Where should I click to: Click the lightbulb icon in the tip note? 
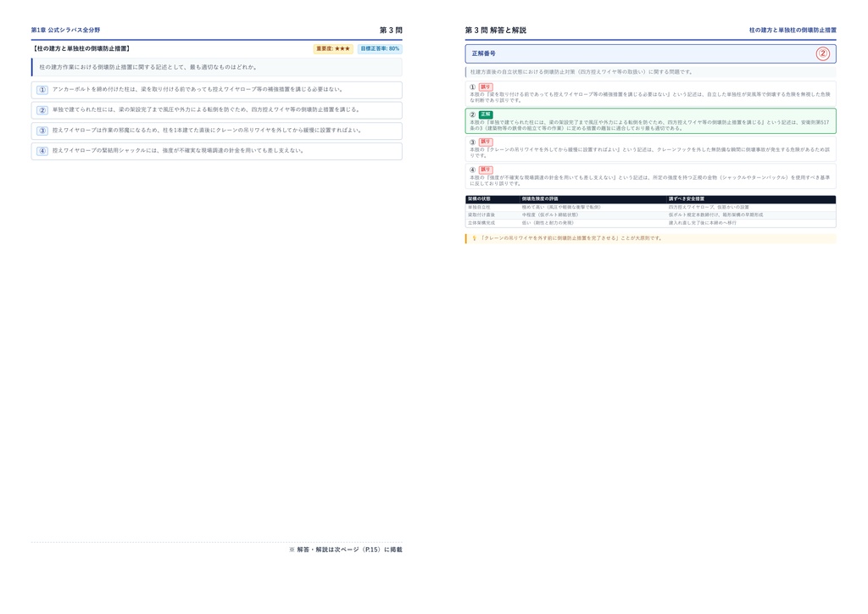(x=474, y=238)
